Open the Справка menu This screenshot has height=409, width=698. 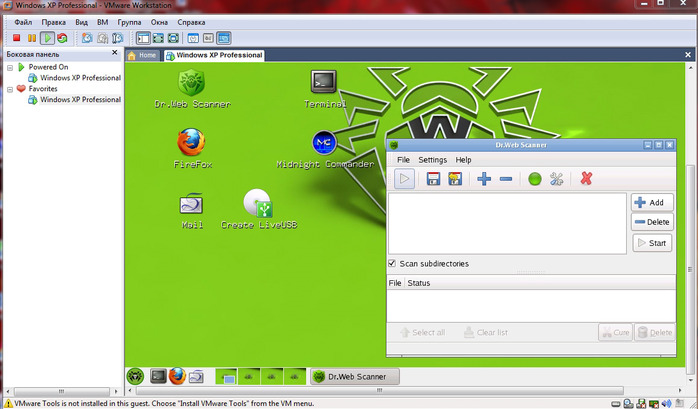[191, 22]
